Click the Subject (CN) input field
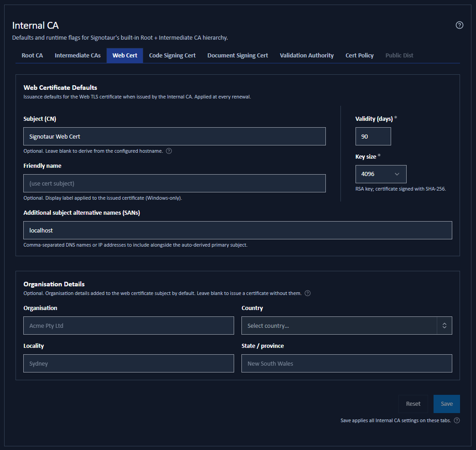The width and height of the screenshot is (476, 450). 174,136
